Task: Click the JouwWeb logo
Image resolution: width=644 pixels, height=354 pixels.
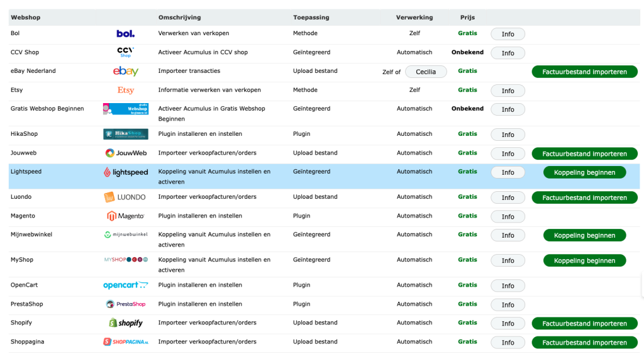Action: coord(126,153)
